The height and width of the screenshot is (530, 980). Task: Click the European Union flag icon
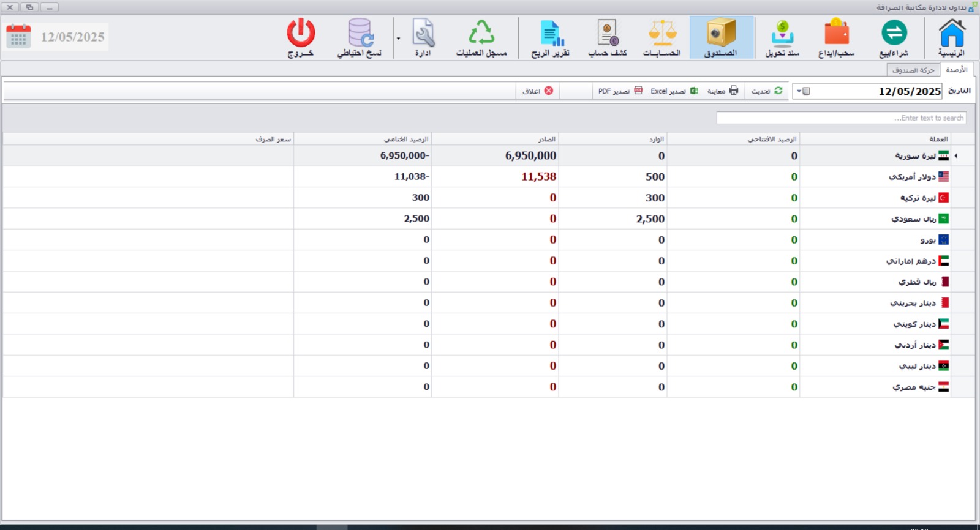[x=943, y=239]
